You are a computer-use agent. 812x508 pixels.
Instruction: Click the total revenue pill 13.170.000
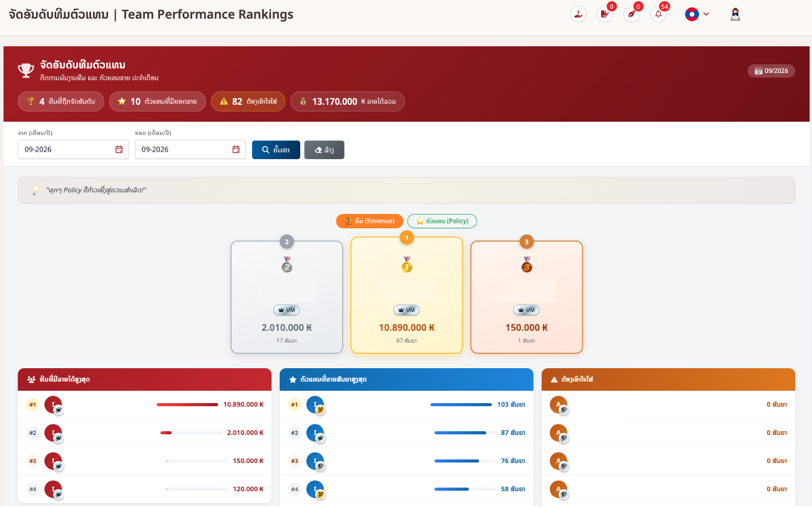point(348,101)
